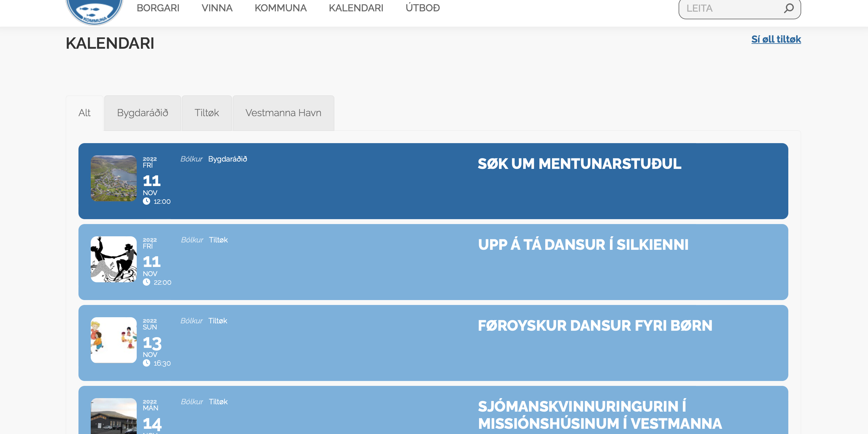This screenshot has width=868, height=434.
Task: Follow the 'Sí øll tiltøk' link
Action: (x=776, y=40)
